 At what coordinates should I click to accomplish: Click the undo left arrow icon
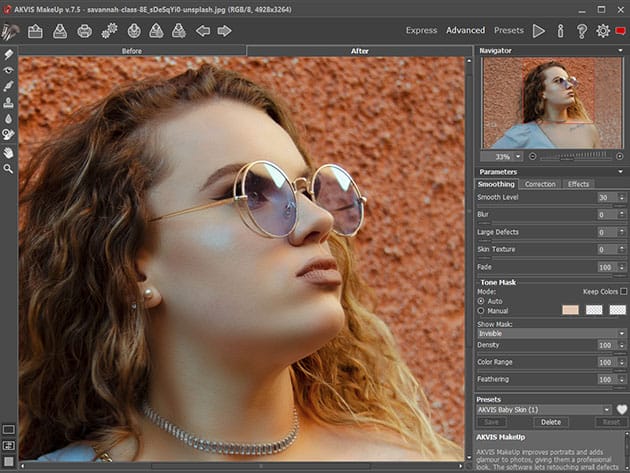click(x=203, y=31)
